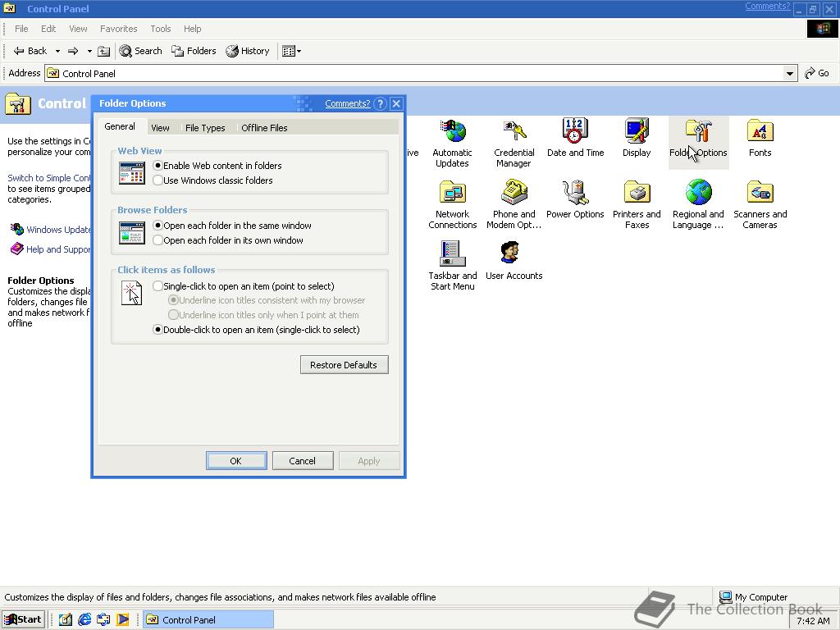Go up one folder level
This screenshot has width=840, height=630.
(x=104, y=51)
